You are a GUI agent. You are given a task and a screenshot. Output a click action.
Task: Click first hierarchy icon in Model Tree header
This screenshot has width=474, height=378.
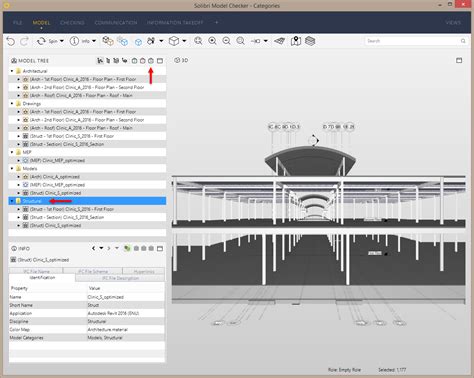click(100, 61)
